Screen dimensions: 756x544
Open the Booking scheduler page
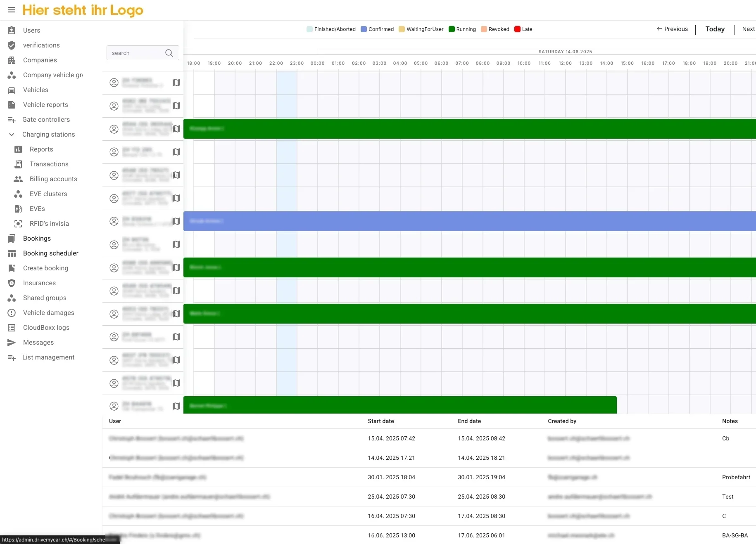[x=50, y=253]
